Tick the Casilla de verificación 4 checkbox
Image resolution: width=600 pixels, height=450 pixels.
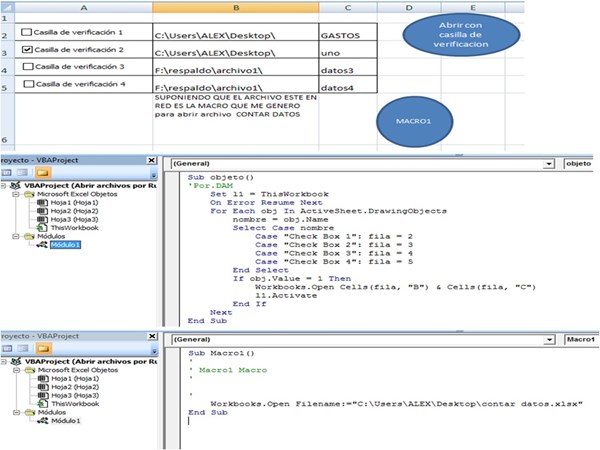point(29,84)
